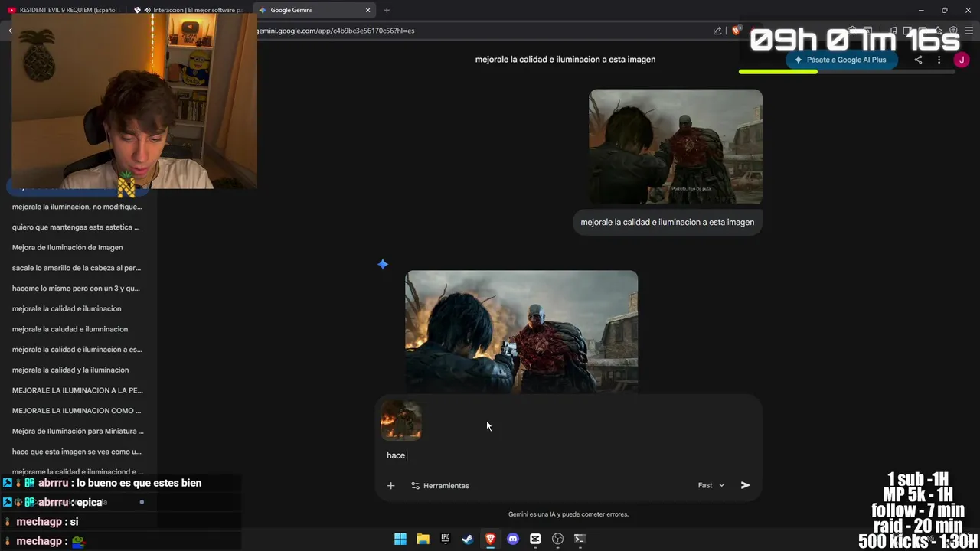Open Steam from the taskbar

[468, 539]
